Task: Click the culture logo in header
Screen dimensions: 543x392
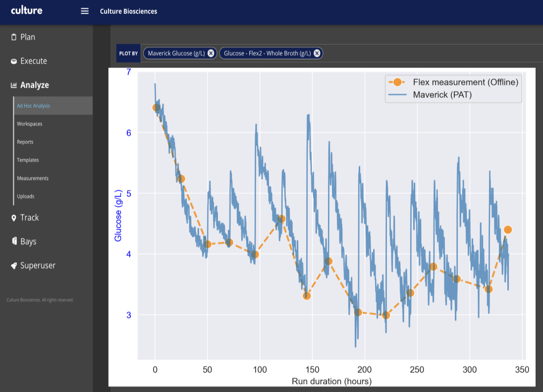Action: (27, 10)
